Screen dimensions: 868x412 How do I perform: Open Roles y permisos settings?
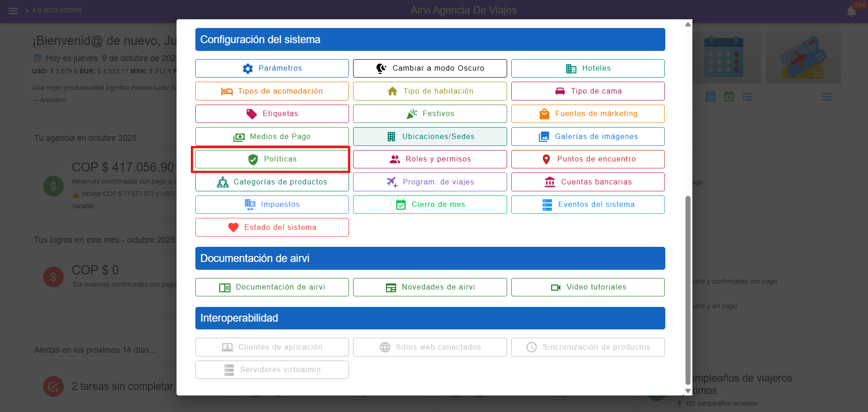(x=430, y=159)
